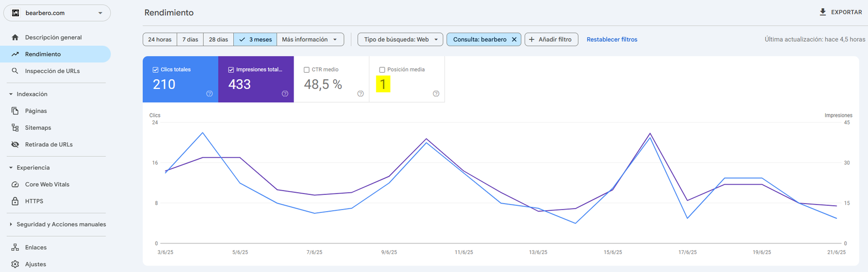This screenshot has height=272, width=868.
Task: Open the Más información date dropdown
Action: point(310,40)
